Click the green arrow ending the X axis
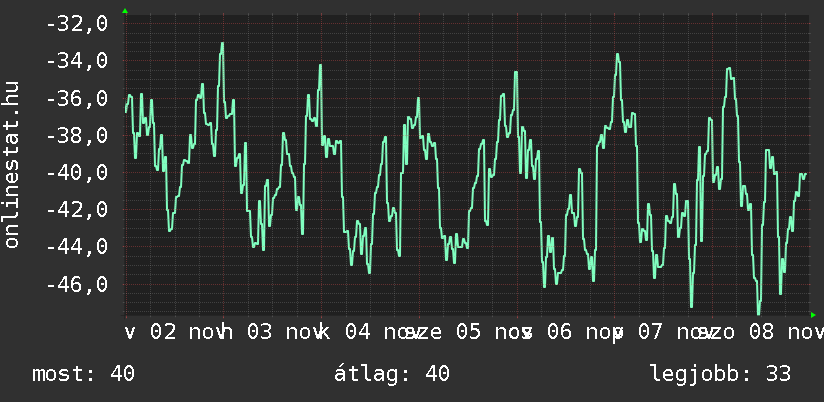 (813, 316)
